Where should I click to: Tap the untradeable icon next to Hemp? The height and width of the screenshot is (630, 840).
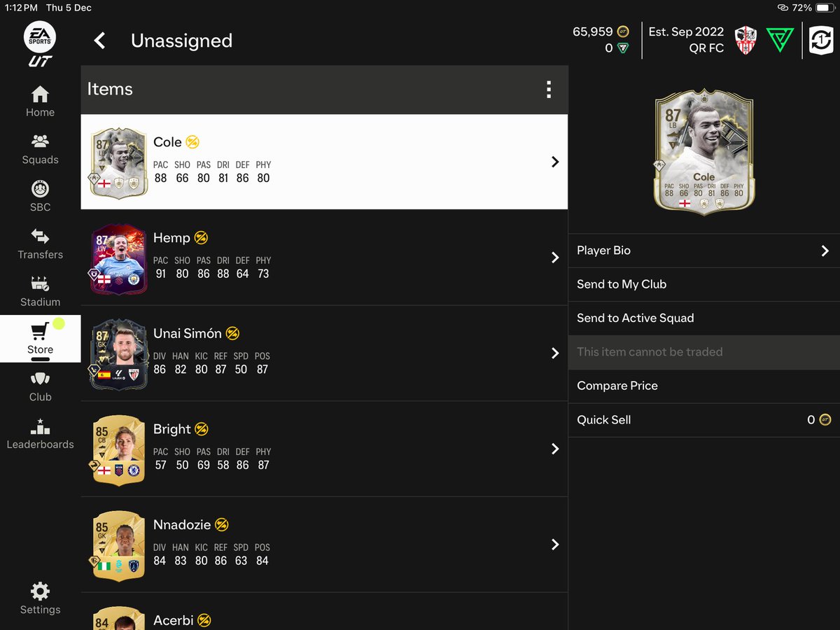pos(201,238)
